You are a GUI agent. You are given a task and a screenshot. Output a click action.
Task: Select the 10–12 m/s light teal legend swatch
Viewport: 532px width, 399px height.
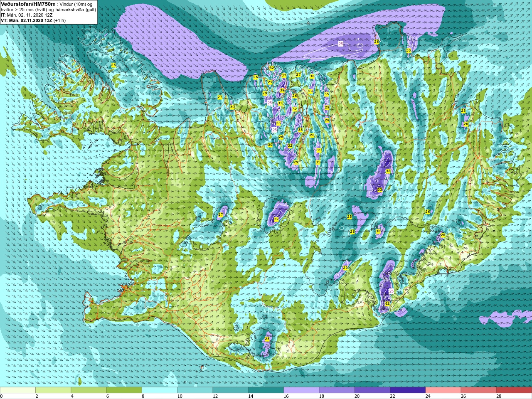pos(195,390)
